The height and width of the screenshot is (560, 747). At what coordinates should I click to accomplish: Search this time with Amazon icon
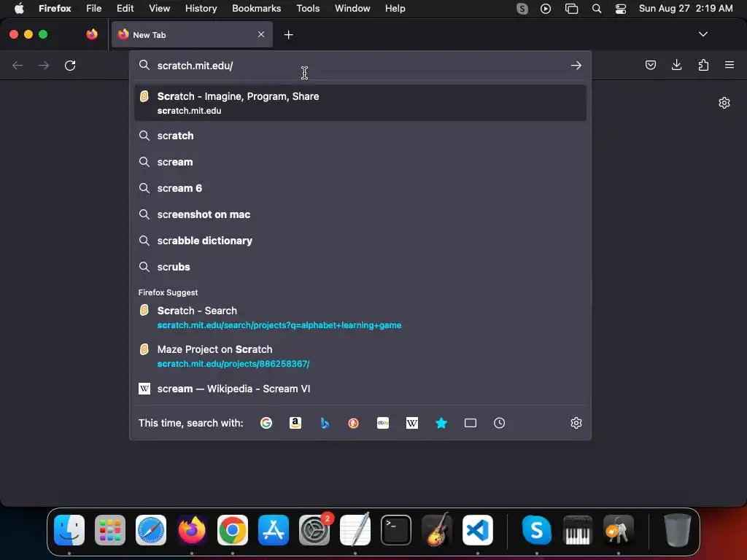(x=295, y=423)
